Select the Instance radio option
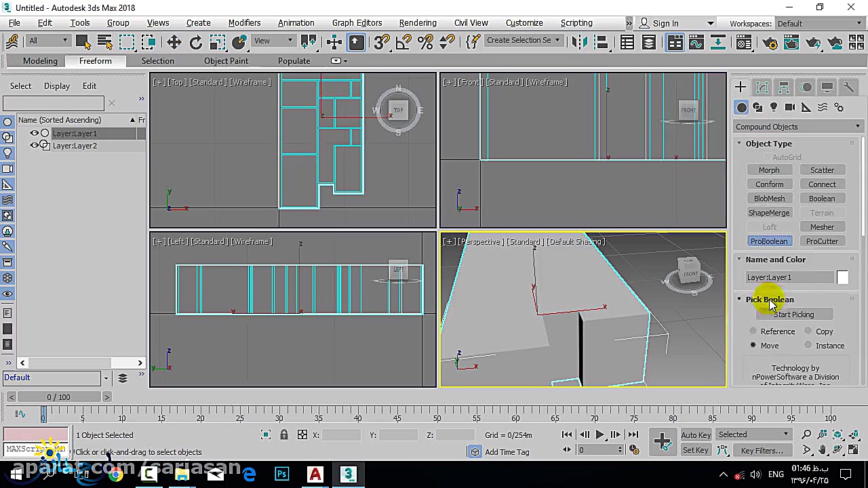 [x=808, y=346]
